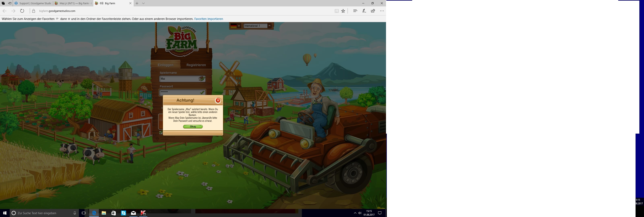Expand the International: 1 server selector
The height and width of the screenshot is (217, 644).
pos(269,26)
